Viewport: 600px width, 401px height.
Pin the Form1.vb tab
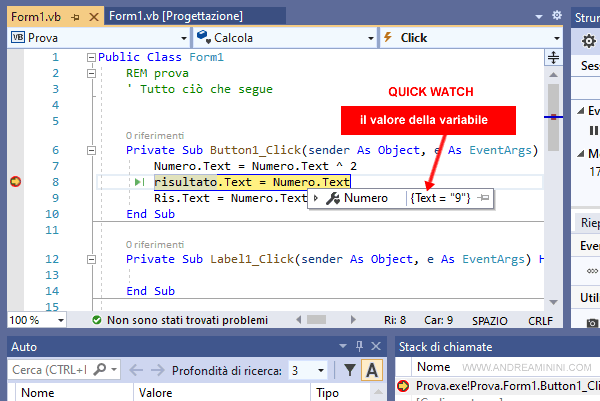coord(74,16)
